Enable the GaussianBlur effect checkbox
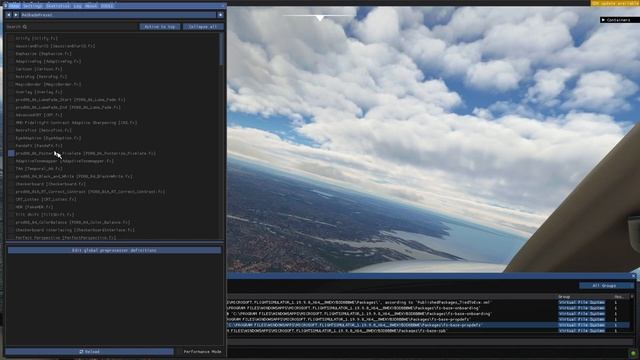 pos(11,46)
